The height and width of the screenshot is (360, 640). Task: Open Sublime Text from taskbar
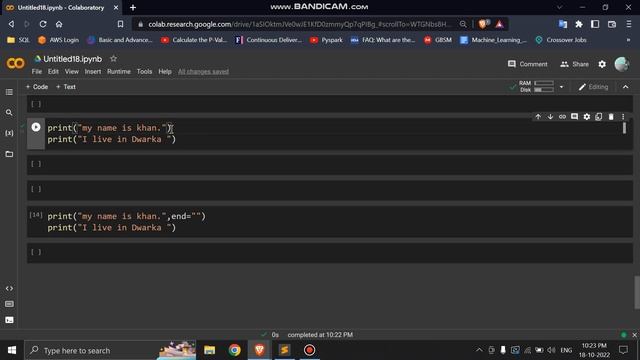(284, 350)
